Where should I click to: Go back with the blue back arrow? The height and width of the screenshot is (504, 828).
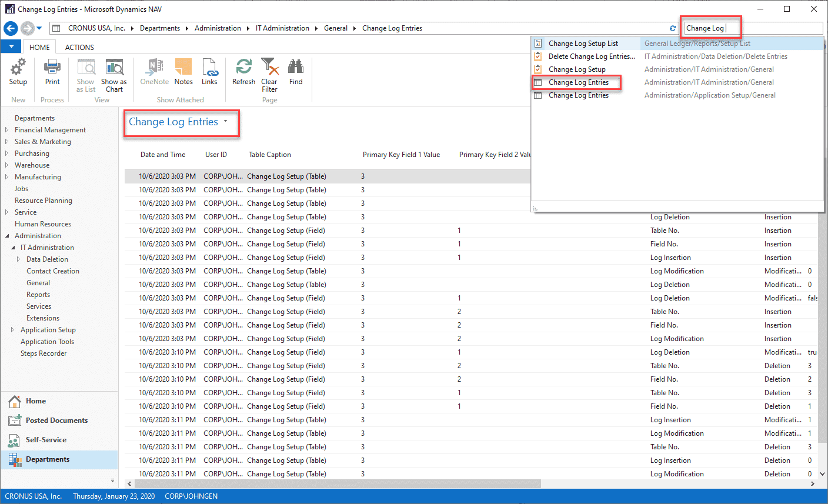click(11, 28)
